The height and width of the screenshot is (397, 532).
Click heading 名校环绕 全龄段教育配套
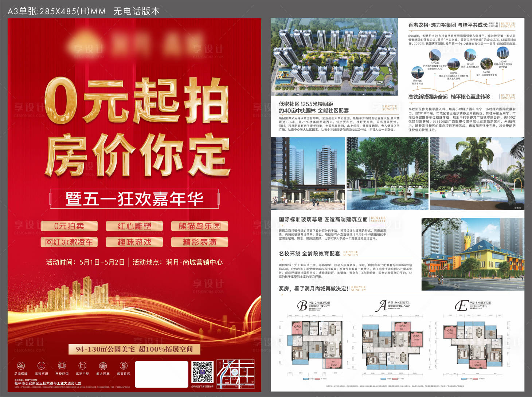click(309, 253)
